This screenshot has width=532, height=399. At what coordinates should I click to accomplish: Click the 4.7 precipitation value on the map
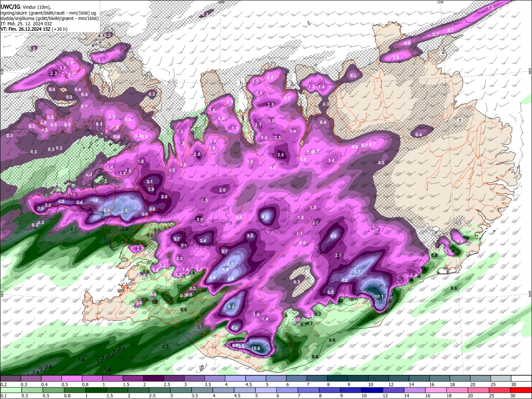(231, 264)
